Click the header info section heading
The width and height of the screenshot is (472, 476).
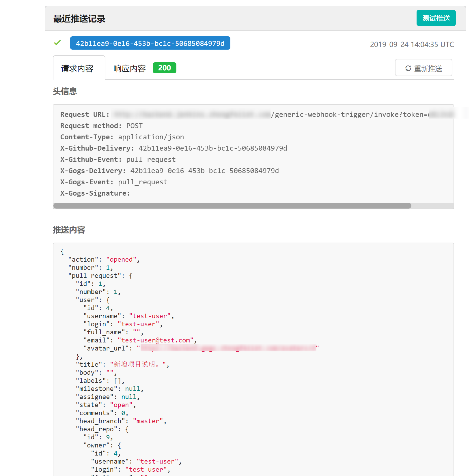point(65,91)
